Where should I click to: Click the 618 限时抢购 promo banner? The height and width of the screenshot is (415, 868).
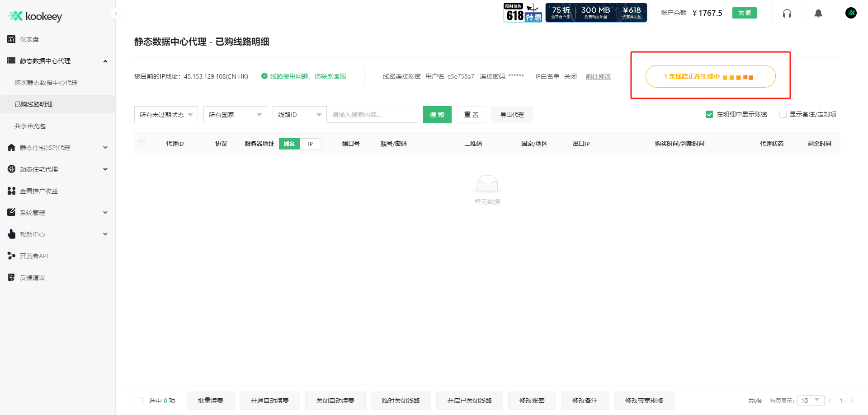click(x=523, y=12)
